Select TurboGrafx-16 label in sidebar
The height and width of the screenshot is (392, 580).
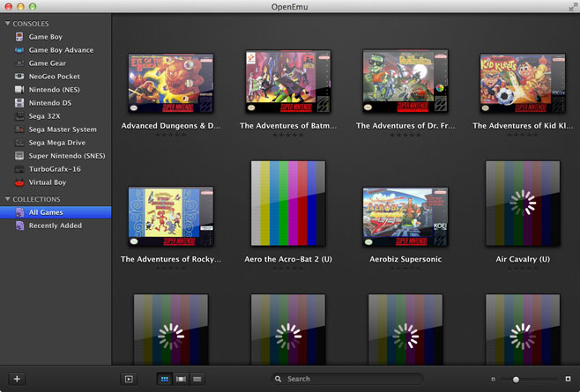pos(55,169)
